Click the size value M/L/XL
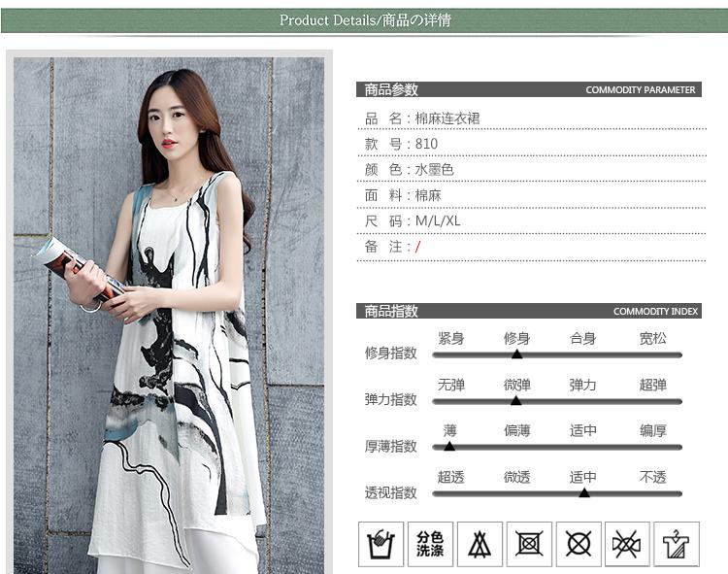 pyautogui.click(x=438, y=220)
